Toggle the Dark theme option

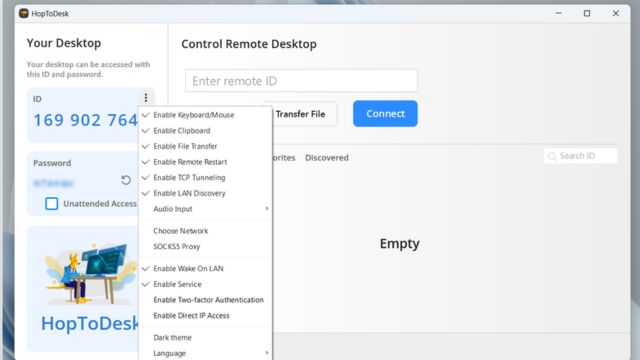pyautogui.click(x=205, y=338)
